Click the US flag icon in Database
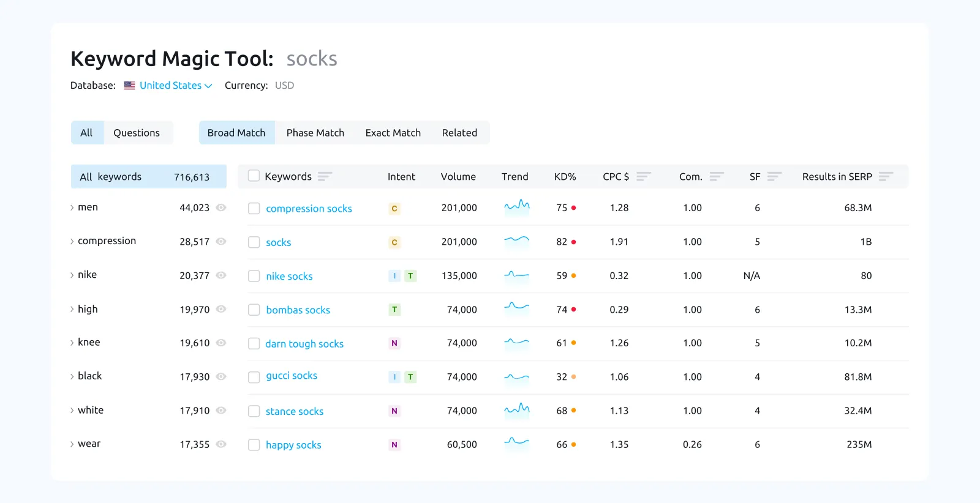The height and width of the screenshot is (503, 980). pyautogui.click(x=129, y=86)
